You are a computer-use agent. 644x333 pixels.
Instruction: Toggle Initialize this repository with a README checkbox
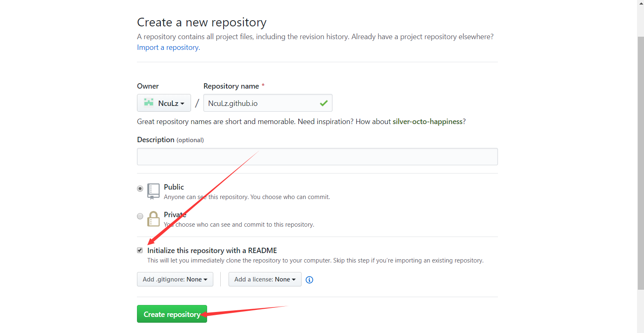pos(140,250)
